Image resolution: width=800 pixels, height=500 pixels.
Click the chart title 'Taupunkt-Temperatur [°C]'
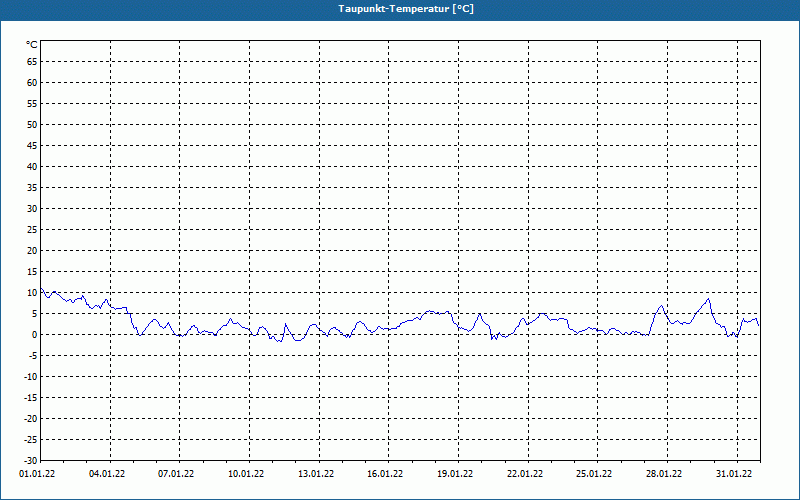406,9
